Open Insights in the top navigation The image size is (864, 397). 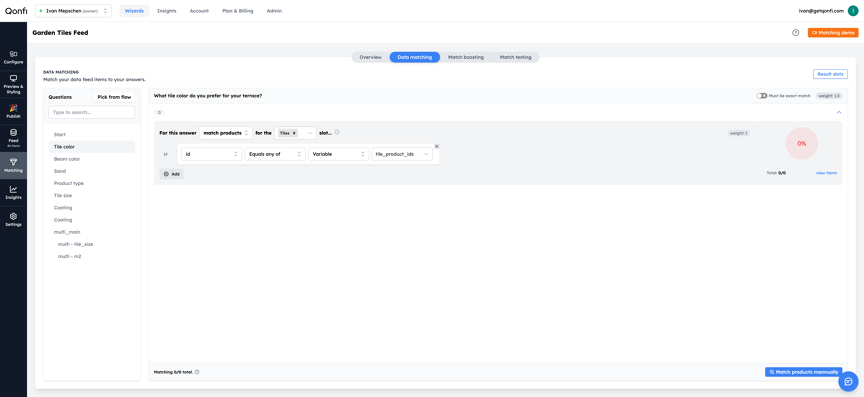click(x=166, y=11)
